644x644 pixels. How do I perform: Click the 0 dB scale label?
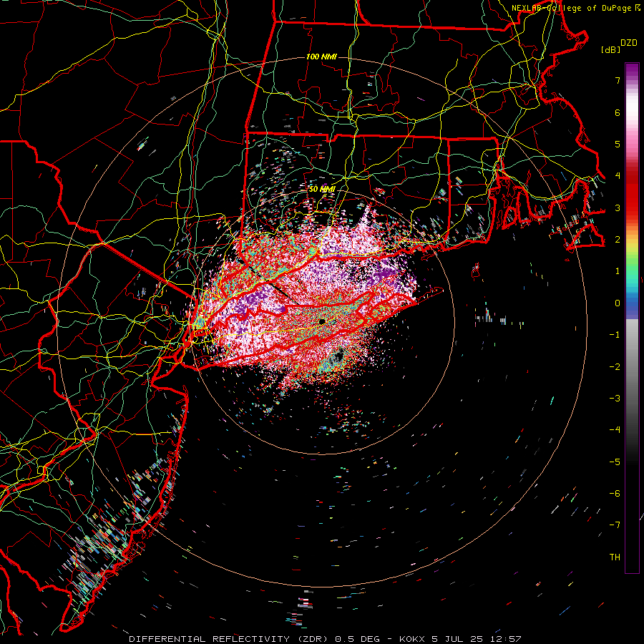618,303
